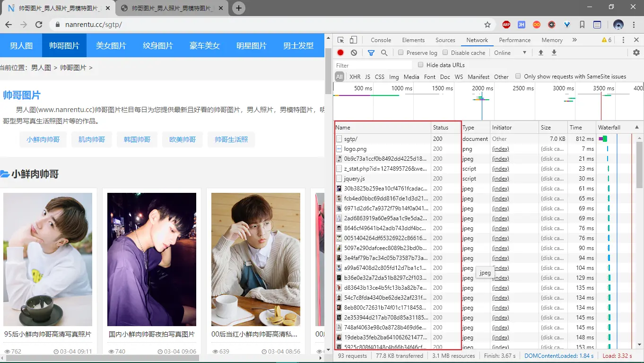This screenshot has width=644, height=363.
Task: Expand more DevTools tabs chevron
Action: [574, 40]
